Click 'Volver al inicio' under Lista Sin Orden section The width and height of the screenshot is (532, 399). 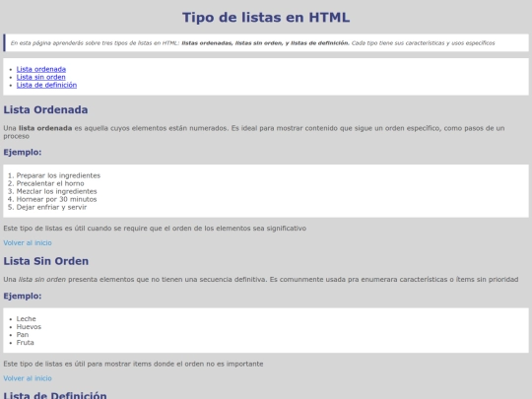28,378
